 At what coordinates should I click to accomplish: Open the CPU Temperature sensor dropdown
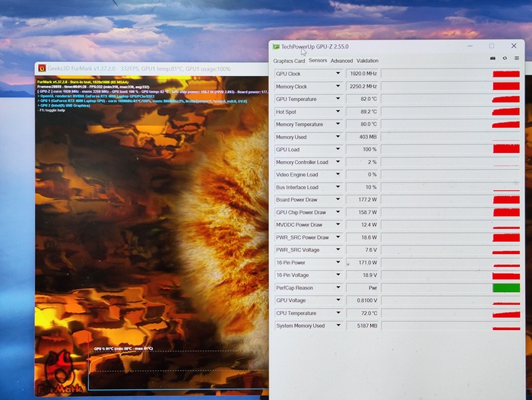[x=338, y=313]
